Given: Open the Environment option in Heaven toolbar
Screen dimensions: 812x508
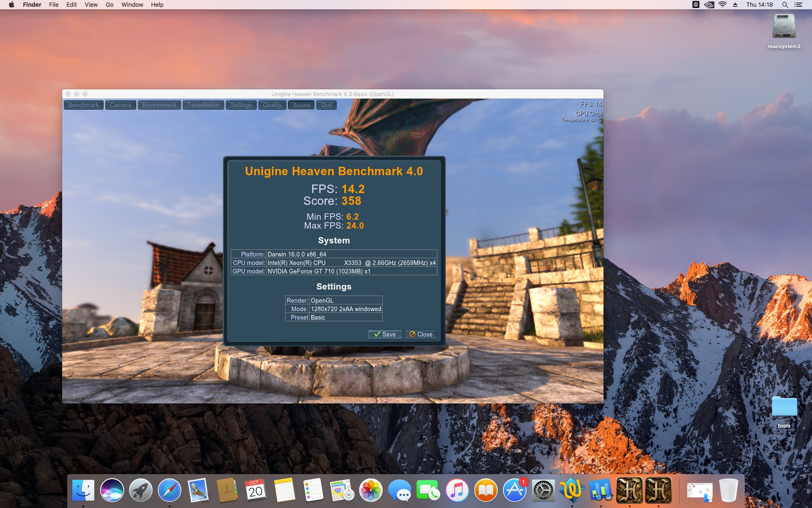Looking at the screenshot, I should point(159,105).
